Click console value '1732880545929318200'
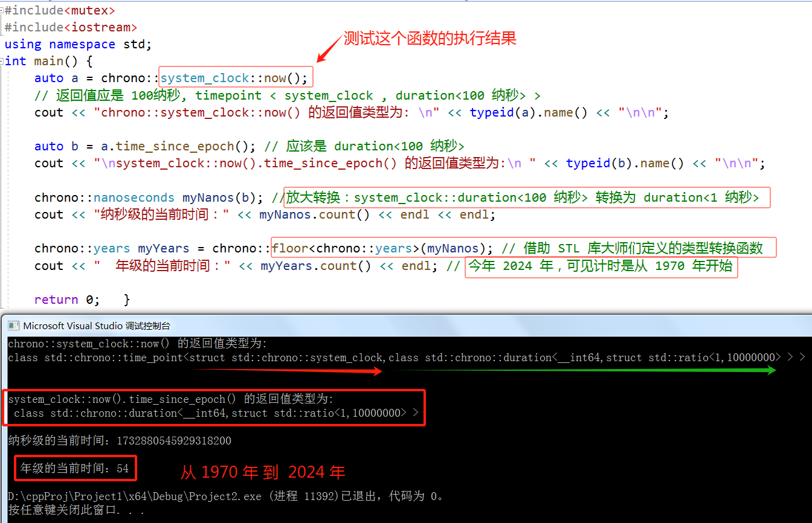This screenshot has width=812, height=523. (x=174, y=441)
